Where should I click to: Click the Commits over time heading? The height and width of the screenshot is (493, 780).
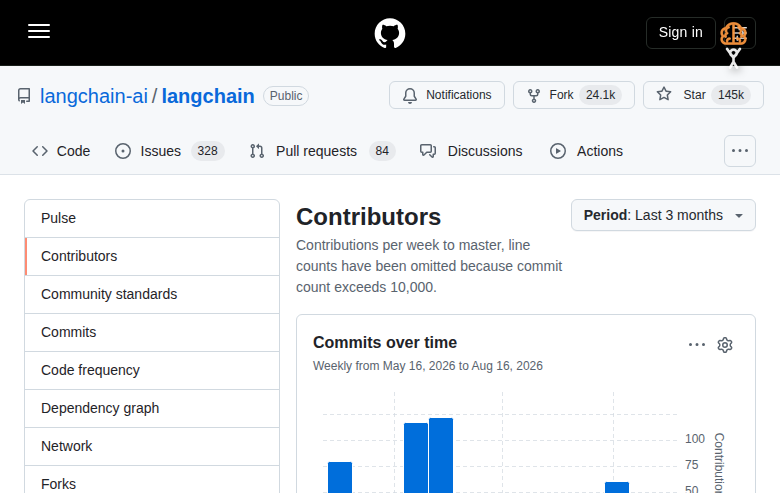(385, 342)
